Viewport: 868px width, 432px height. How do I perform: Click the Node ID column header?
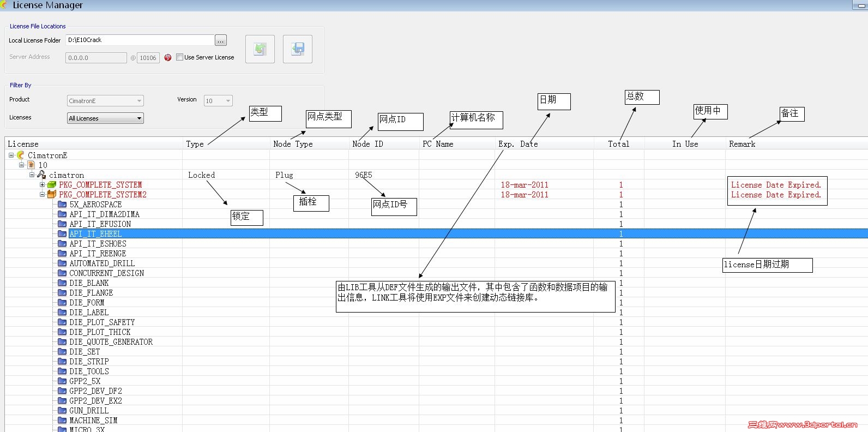[x=384, y=144]
